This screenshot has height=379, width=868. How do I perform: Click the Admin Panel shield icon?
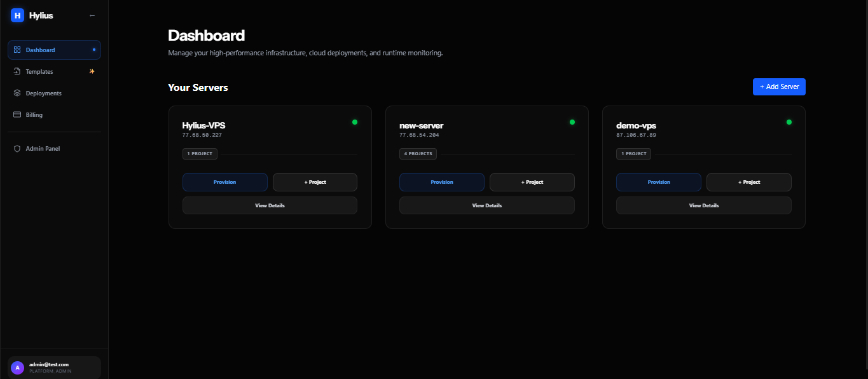(x=17, y=148)
